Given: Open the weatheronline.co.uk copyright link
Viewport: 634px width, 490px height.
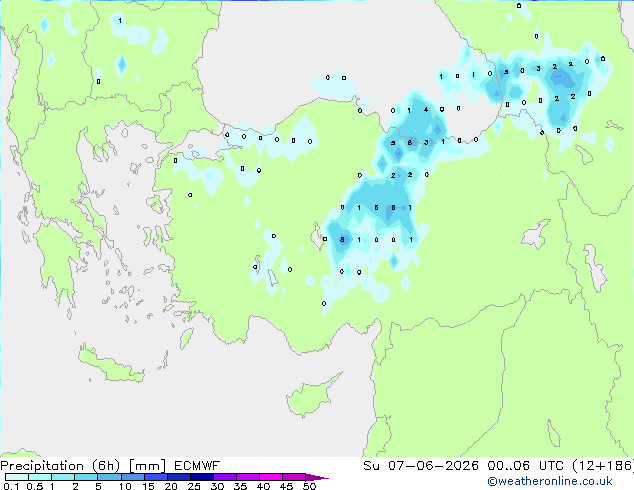Looking at the screenshot, I should pos(550,481).
